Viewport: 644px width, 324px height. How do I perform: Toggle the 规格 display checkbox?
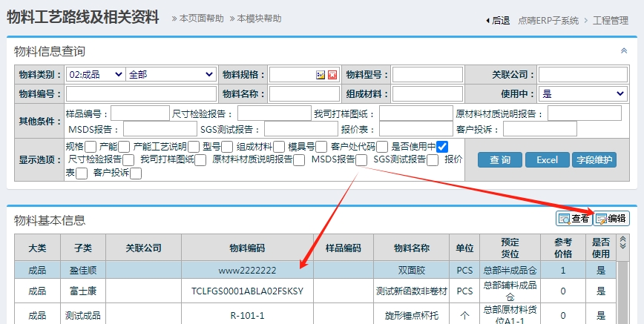91,147
